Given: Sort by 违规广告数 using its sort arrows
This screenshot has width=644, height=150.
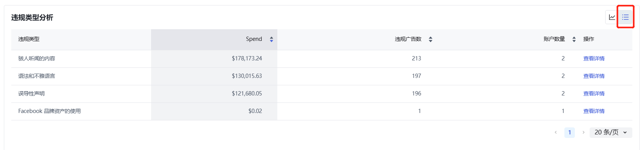Looking at the screenshot, I should 430,39.
